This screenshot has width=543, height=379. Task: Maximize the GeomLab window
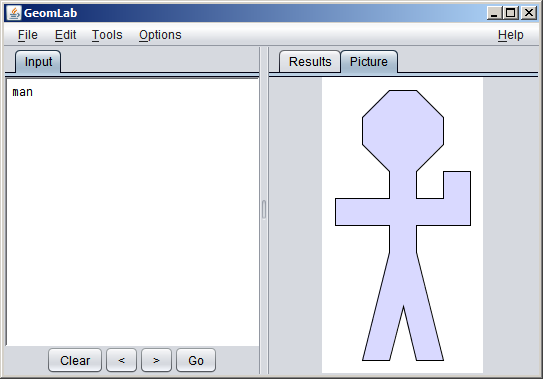[511, 13]
